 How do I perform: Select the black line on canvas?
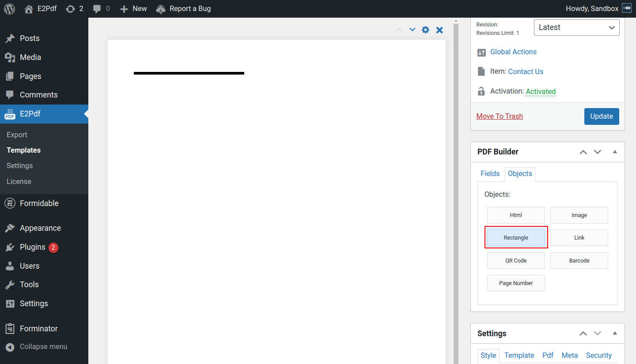[x=189, y=73]
